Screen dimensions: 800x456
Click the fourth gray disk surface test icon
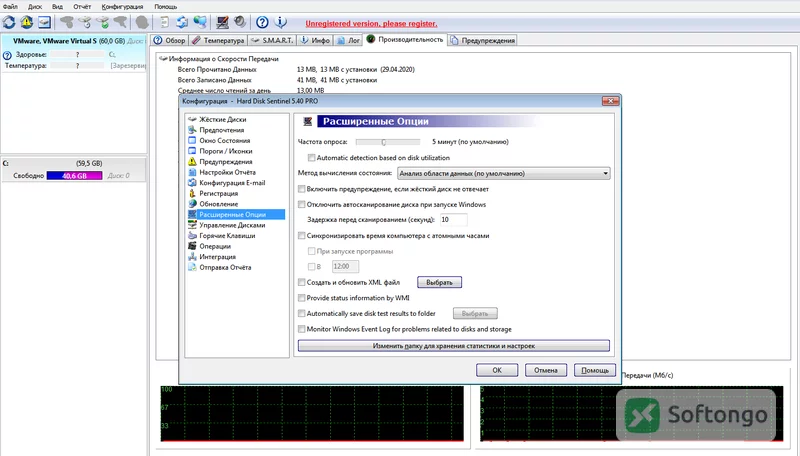120,22
